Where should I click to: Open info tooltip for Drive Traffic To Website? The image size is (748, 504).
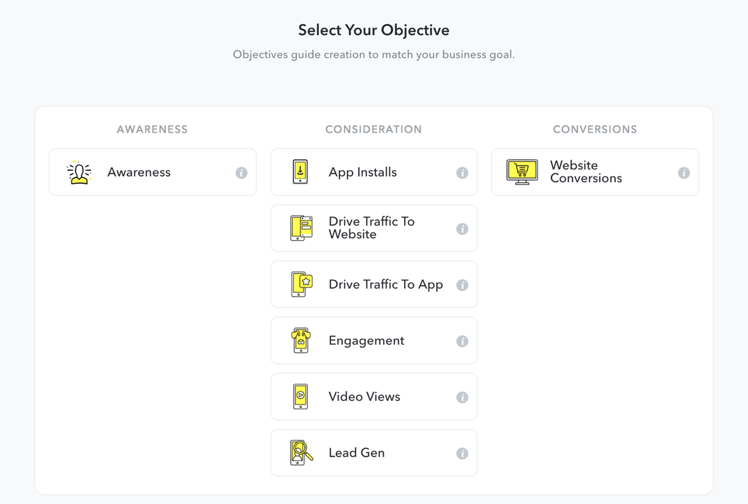[x=462, y=229]
